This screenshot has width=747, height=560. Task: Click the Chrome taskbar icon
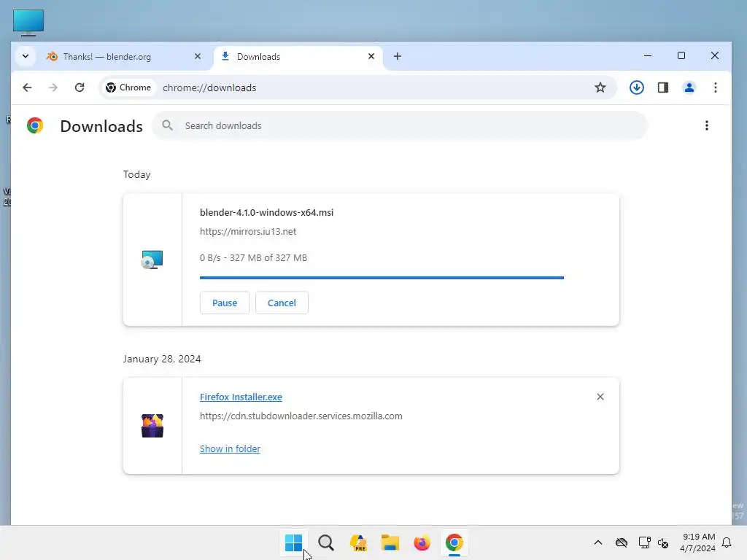click(454, 542)
